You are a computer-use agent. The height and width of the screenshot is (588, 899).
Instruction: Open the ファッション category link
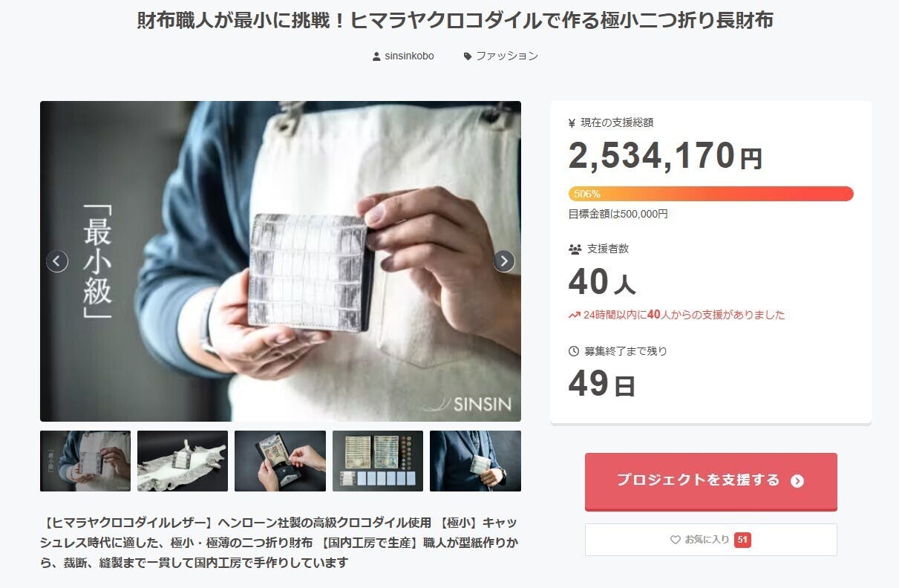pyautogui.click(x=507, y=56)
